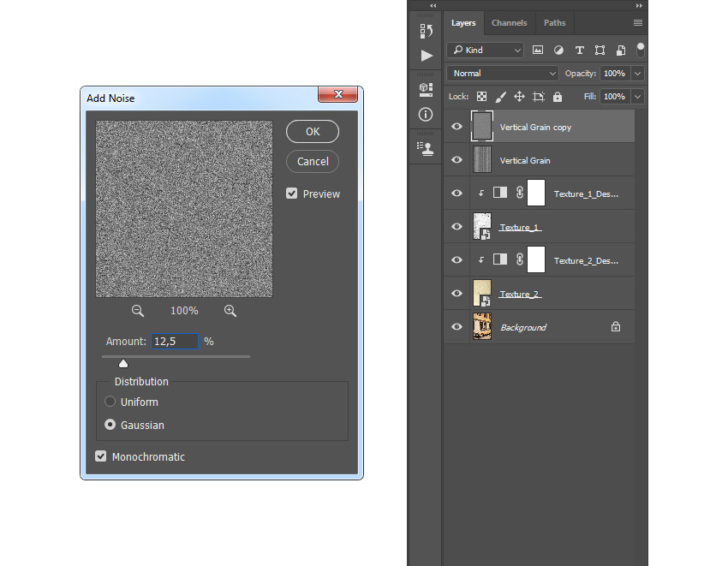
Task: Toggle the Preview checkbox
Action: coord(291,194)
